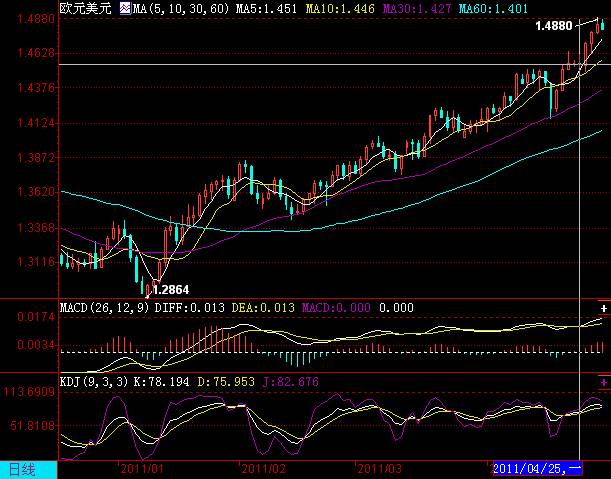Click the 1.3116 price axis label
Viewport: 611px width, 479px height.
tap(36, 262)
